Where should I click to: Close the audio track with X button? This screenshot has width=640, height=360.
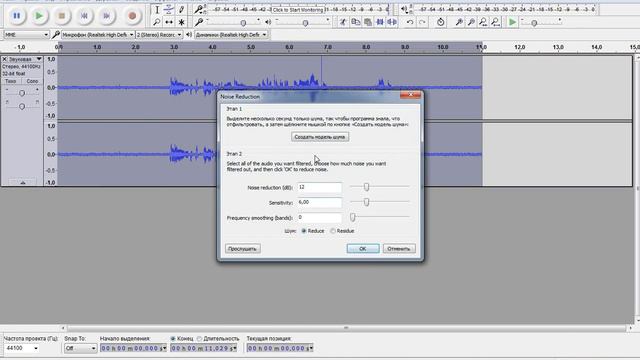pyautogui.click(x=4, y=59)
